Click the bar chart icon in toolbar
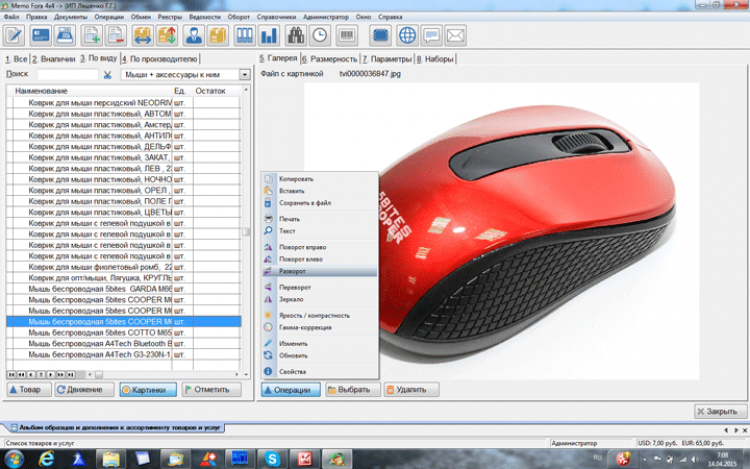750x469 pixels. click(x=269, y=36)
